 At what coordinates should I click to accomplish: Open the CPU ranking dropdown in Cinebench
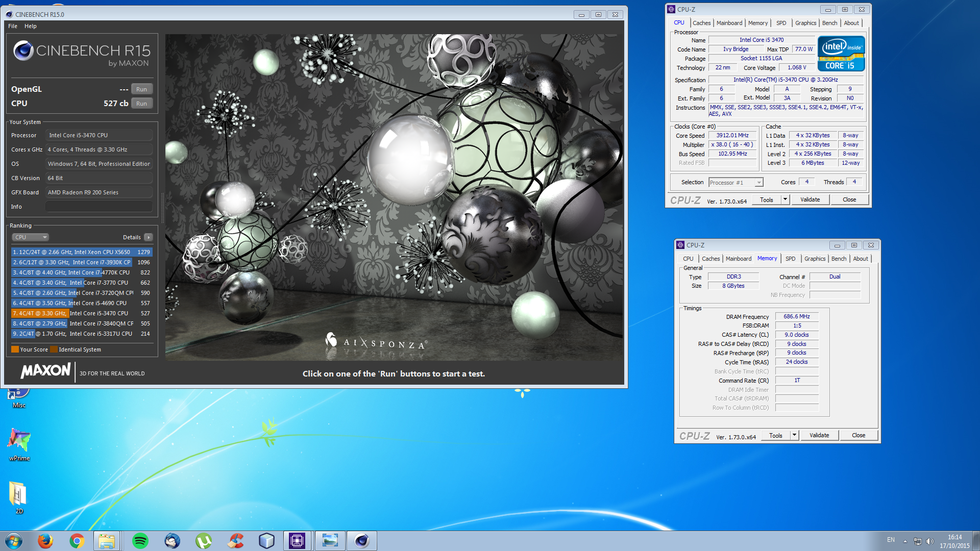[x=31, y=237]
